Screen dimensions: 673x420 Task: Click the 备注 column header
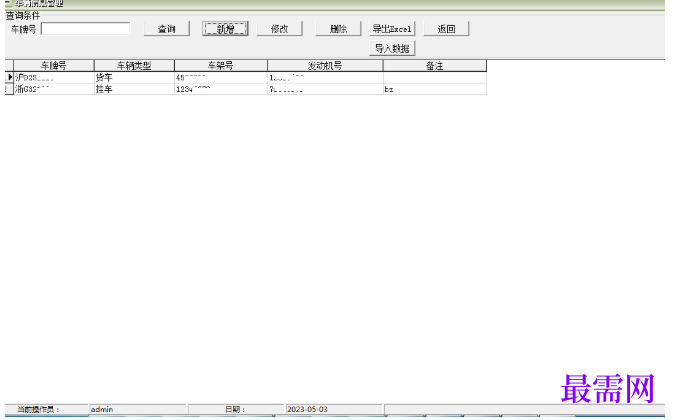pos(435,66)
